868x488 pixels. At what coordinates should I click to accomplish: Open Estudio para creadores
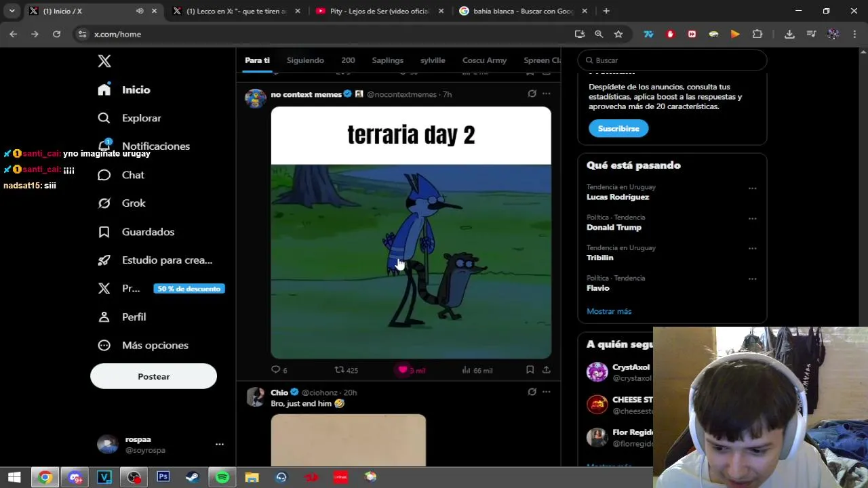coord(155,260)
